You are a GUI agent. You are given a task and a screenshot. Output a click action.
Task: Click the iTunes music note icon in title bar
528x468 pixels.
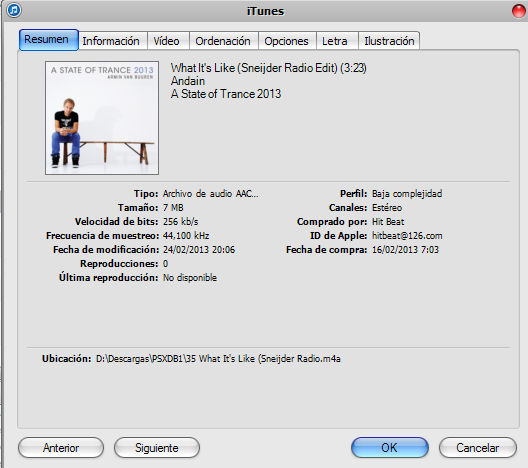(x=14, y=10)
